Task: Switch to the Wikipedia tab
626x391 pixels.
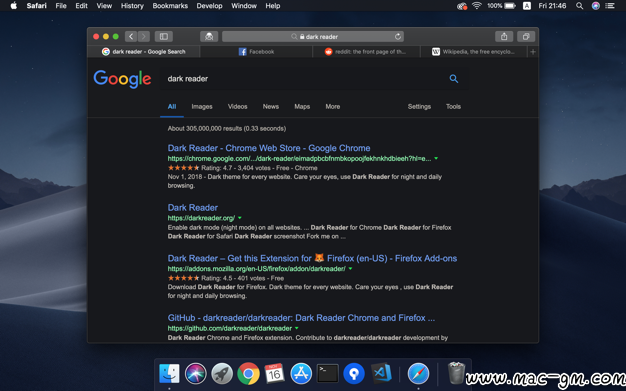Action: [474, 52]
